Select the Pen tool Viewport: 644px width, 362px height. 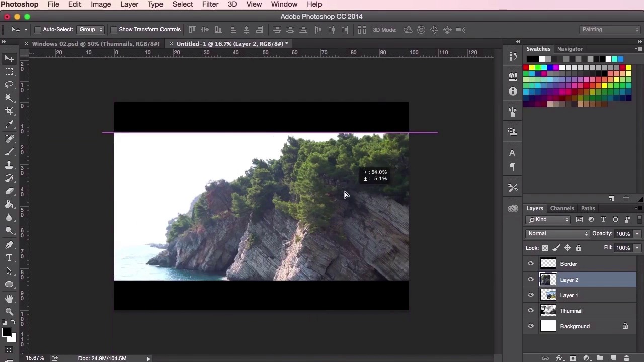(9, 245)
